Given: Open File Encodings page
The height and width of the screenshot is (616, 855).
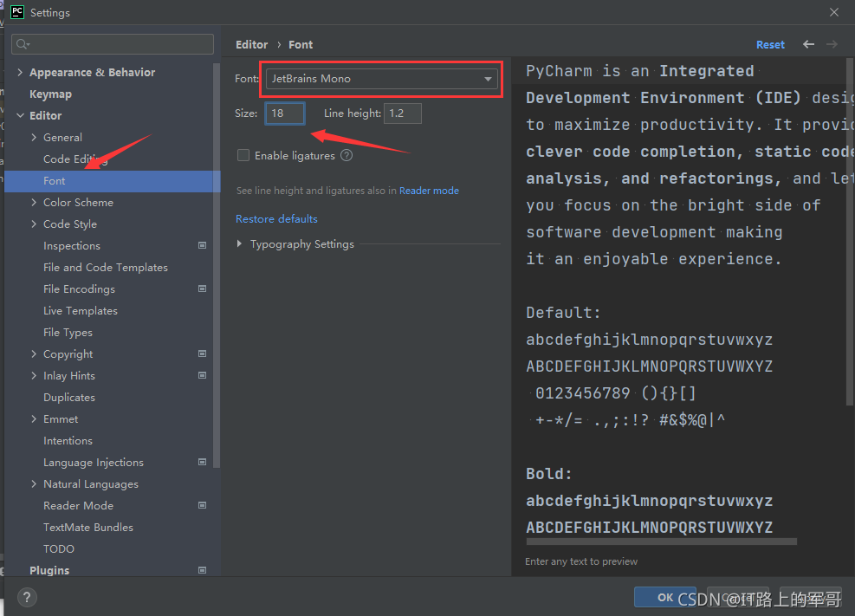Looking at the screenshot, I should (79, 289).
